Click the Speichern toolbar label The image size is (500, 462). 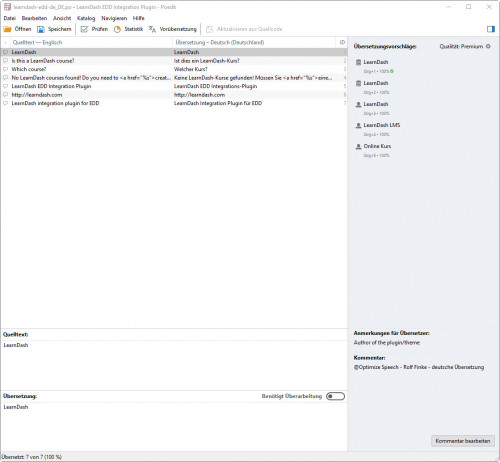point(60,29)
